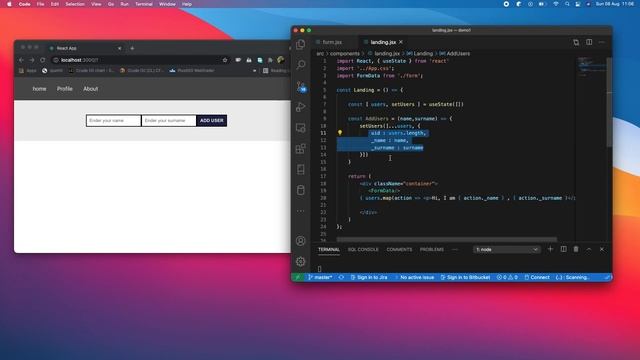Synchronize changes in the status bar
This screenshot has width=640, height=360.
(x=341, y=277)
